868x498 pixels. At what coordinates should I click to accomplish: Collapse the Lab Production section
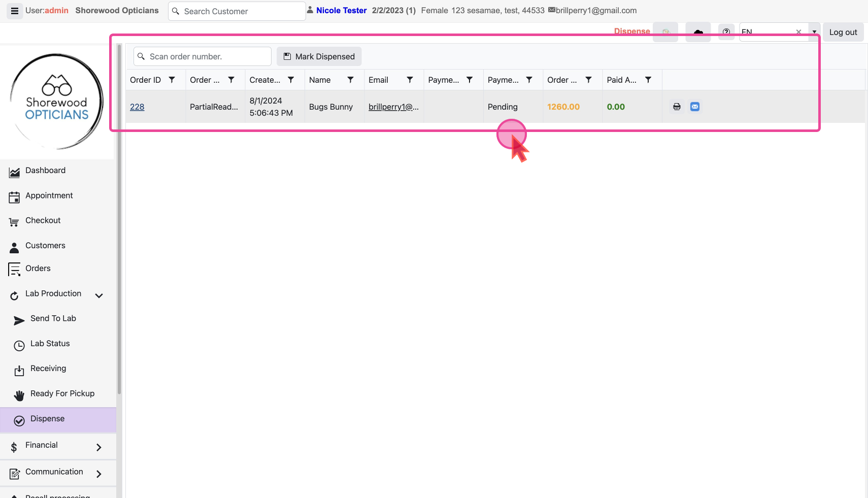[99, 295]
